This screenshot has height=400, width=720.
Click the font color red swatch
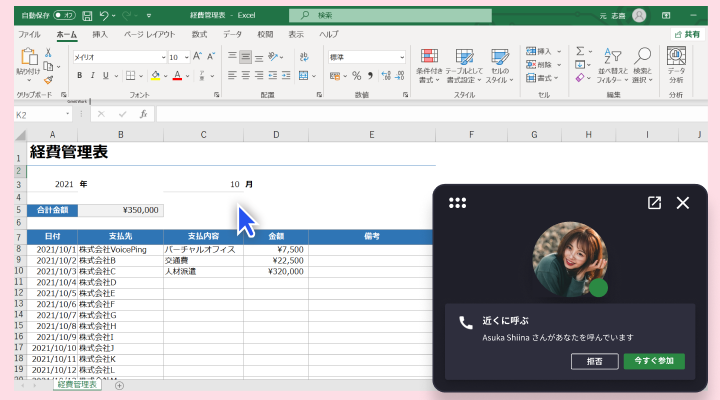pos(177,76)
